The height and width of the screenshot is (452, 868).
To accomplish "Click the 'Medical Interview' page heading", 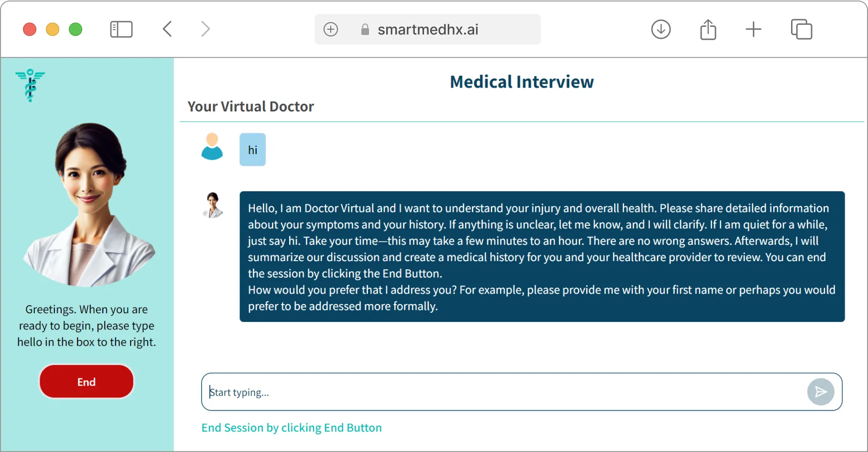I will (521, 82).
